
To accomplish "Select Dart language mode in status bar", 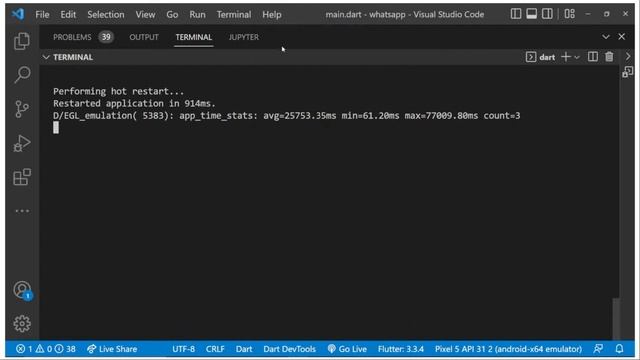I will 244,349.
